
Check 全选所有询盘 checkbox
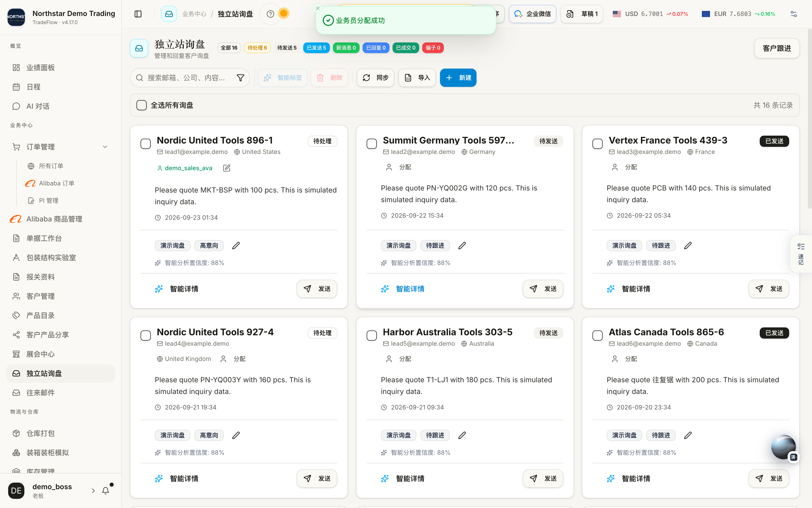[142, 105]
